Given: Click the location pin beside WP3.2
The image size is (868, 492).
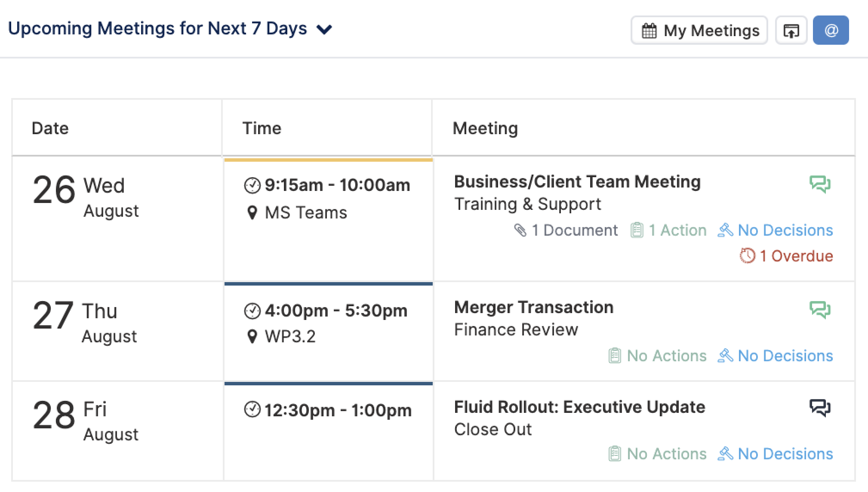Looking at the screenshot, I should tap(252, 336).
